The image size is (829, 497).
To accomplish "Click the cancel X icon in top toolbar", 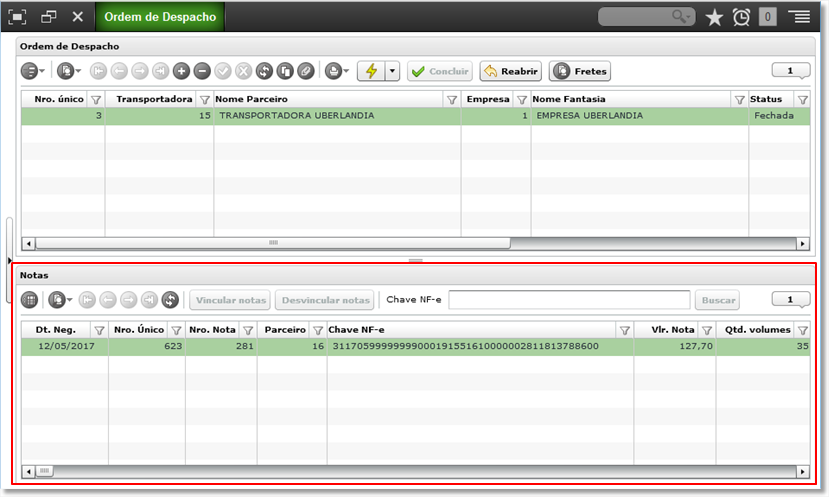I will tap(243, 71).
